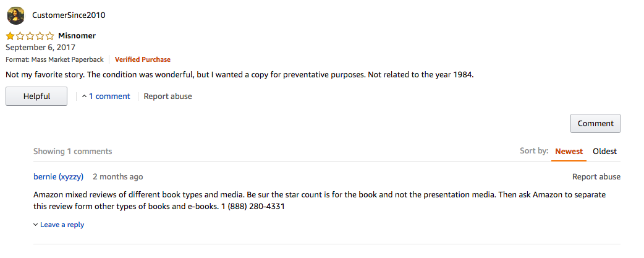The image size is (644, 258).
Task: Click the empty third rating star
Action: [30, 36]
